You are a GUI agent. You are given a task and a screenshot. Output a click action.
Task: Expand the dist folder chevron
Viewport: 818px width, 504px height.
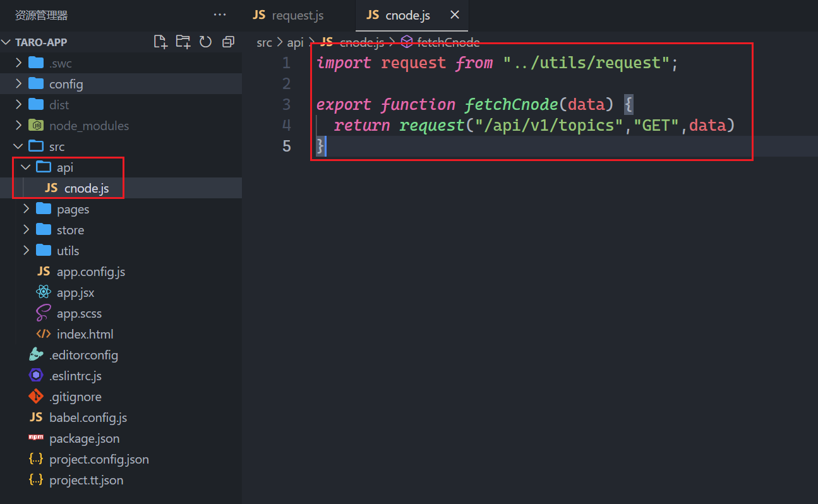point(18,105)
